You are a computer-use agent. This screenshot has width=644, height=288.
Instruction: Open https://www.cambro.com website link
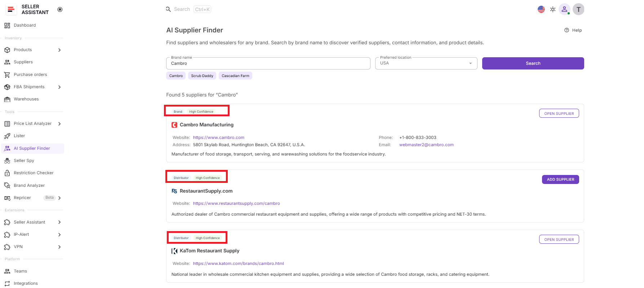pos(219,138)
